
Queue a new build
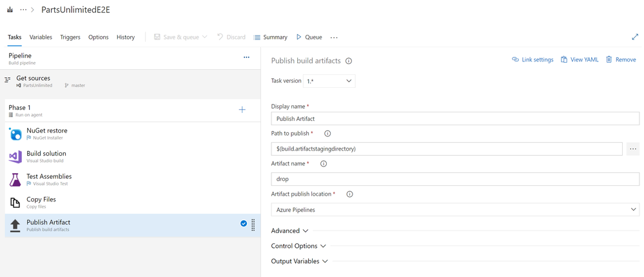(309, 37)
